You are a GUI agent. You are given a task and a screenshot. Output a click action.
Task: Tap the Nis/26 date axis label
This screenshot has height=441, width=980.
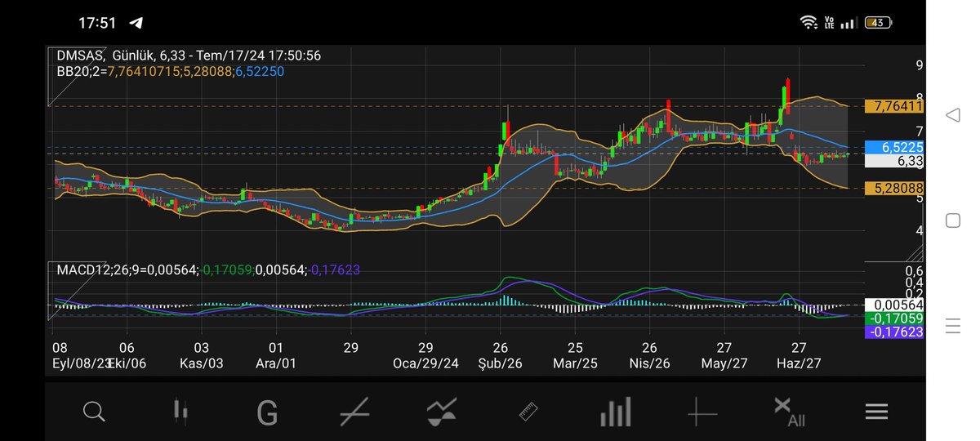(650, 363)
